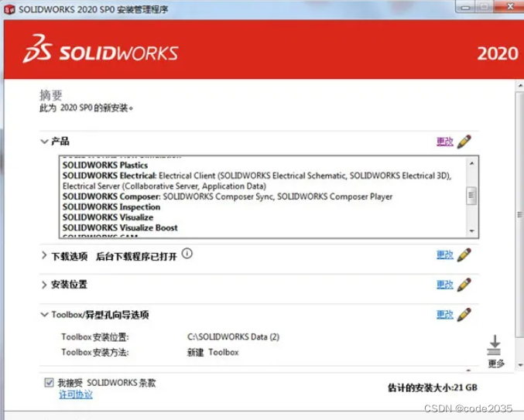
Task: Click 更改 link for Toolbox options
Action: point(445,315)
